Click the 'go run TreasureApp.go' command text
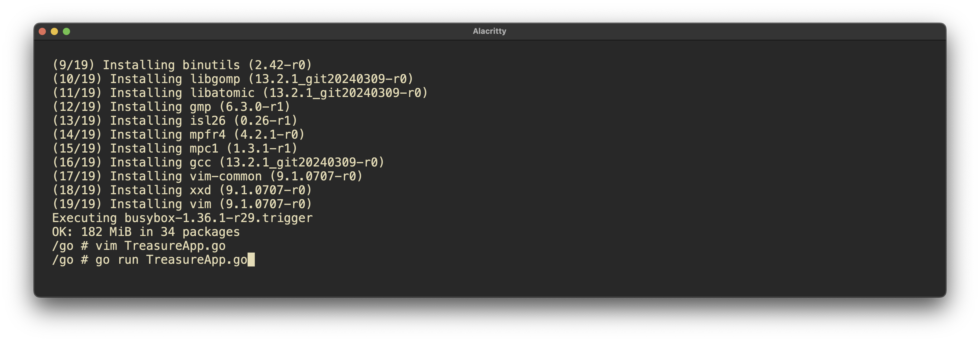This screenshot has height=342, width=980. (x=171, y=260)
